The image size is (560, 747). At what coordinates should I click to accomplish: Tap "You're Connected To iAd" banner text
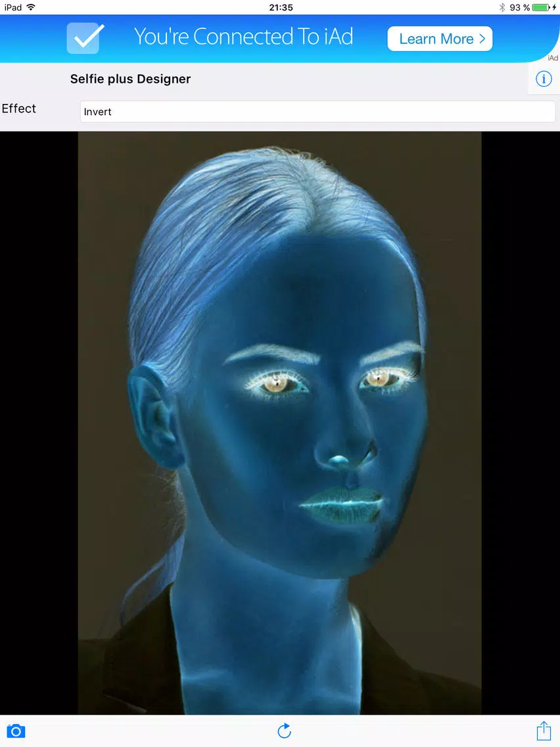(243, 37)
